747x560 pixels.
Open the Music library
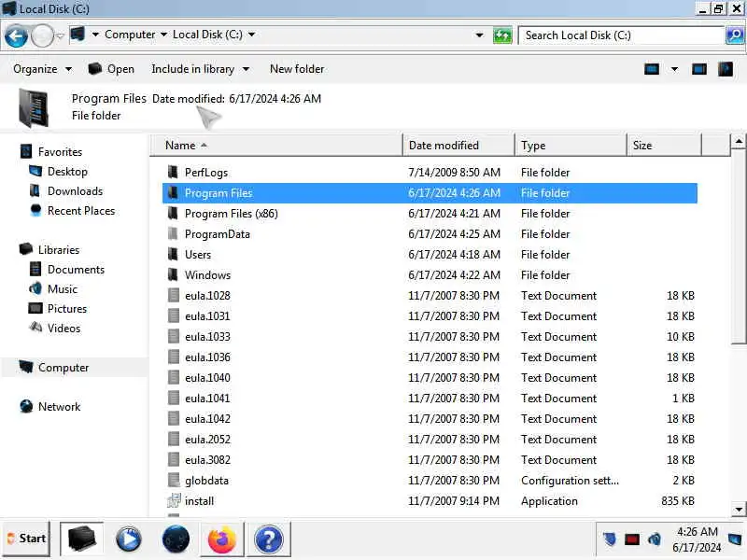[x=62, y=289]
